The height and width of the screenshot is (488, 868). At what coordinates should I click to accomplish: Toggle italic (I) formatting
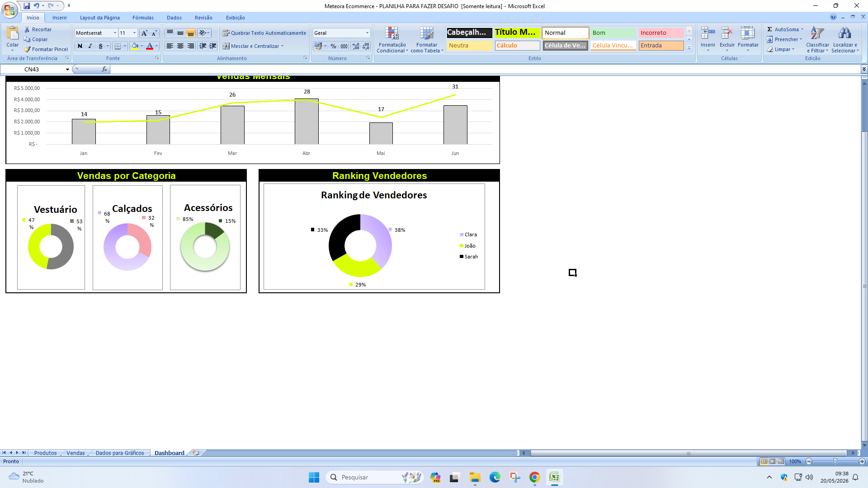[x=90, y=46]
